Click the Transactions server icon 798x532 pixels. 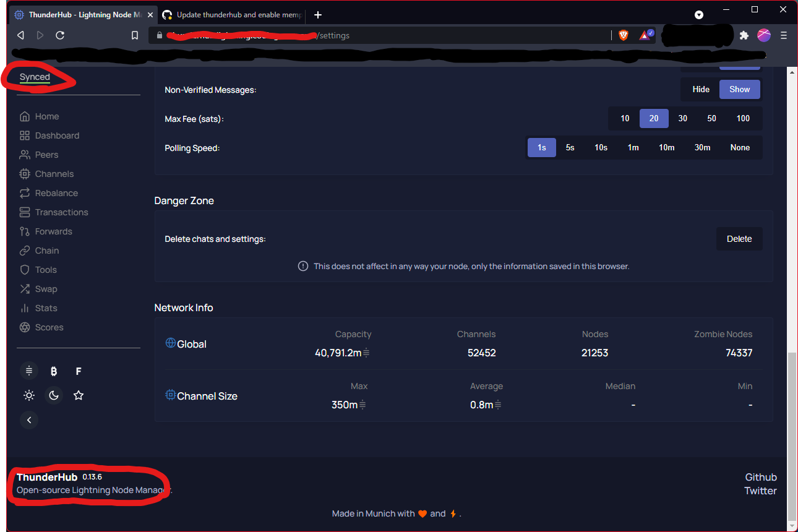point(25,212)
